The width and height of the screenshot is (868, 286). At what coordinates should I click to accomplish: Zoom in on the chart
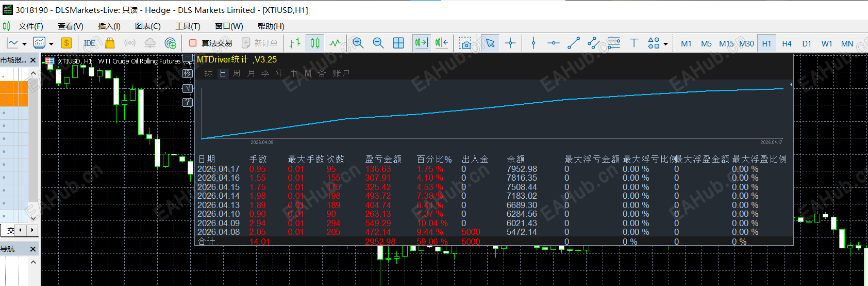coord(358,43)
